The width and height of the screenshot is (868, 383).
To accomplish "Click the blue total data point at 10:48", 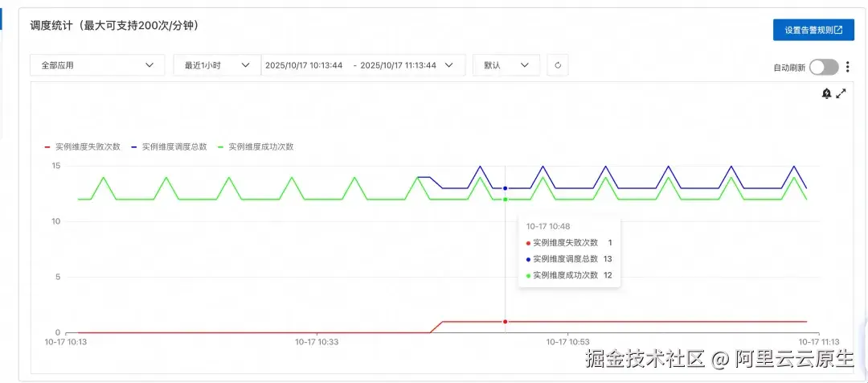I will pos(505,188).
